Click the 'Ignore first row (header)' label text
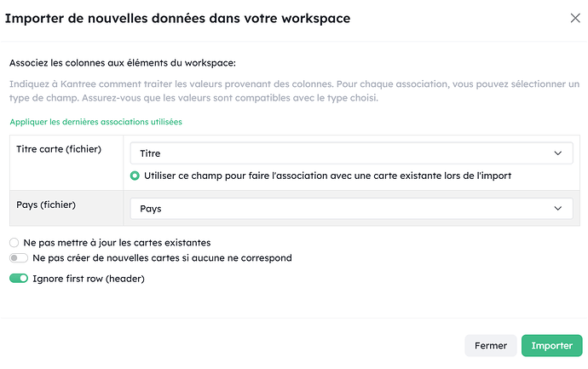The image size is (588, 369). tap(88, 279)
